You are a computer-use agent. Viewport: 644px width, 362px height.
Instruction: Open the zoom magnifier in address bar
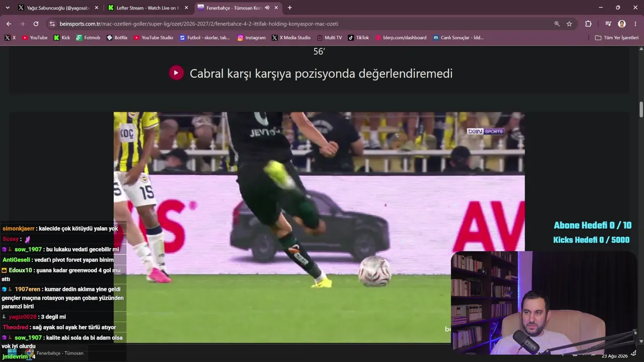tap(557, 24)
